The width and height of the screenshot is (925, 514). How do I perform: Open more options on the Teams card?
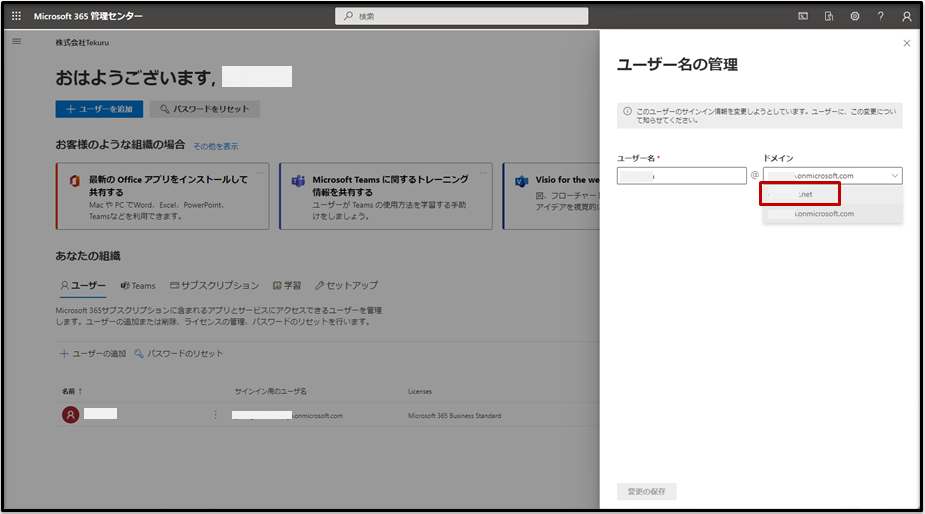tap(483, 172)
